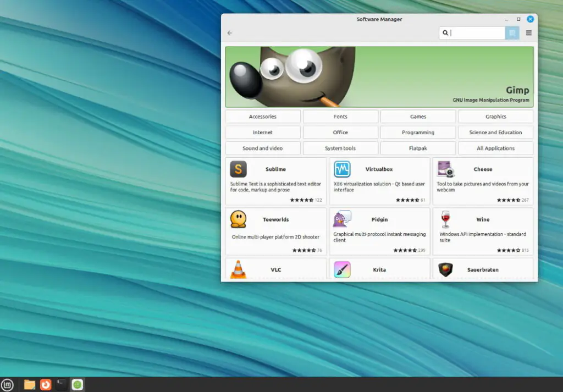Select the Krita paintbrush icon
Viewport: 563px width, 392px height.
343,269
